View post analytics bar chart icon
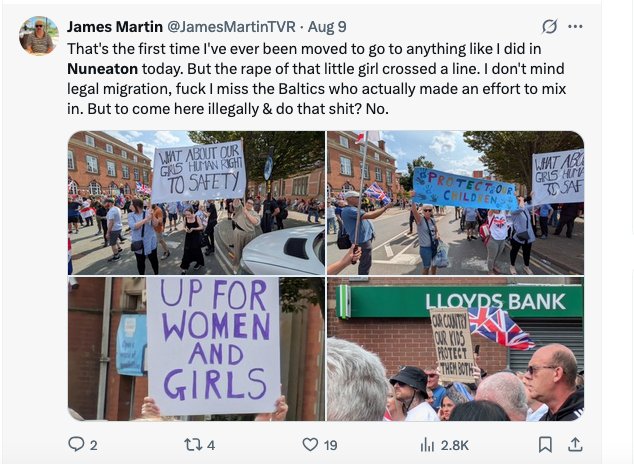The width and height of the screenshot is (634, 464). tap(427, 444)
